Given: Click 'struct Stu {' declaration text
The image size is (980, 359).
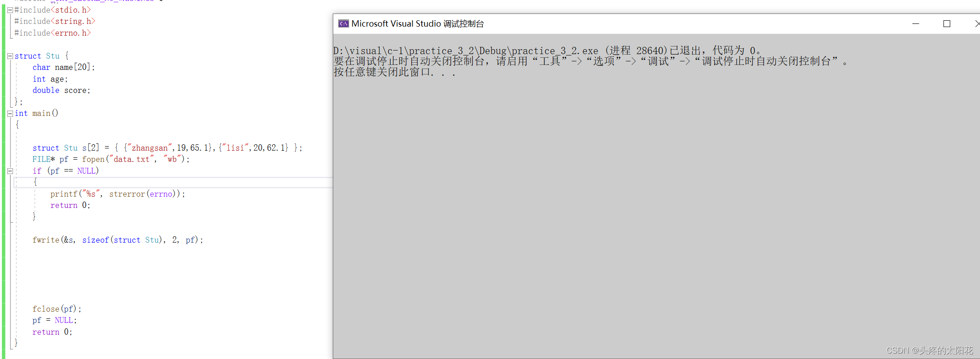Looking at the screenshot, I should pyautogui.click(x=41, y=56).
